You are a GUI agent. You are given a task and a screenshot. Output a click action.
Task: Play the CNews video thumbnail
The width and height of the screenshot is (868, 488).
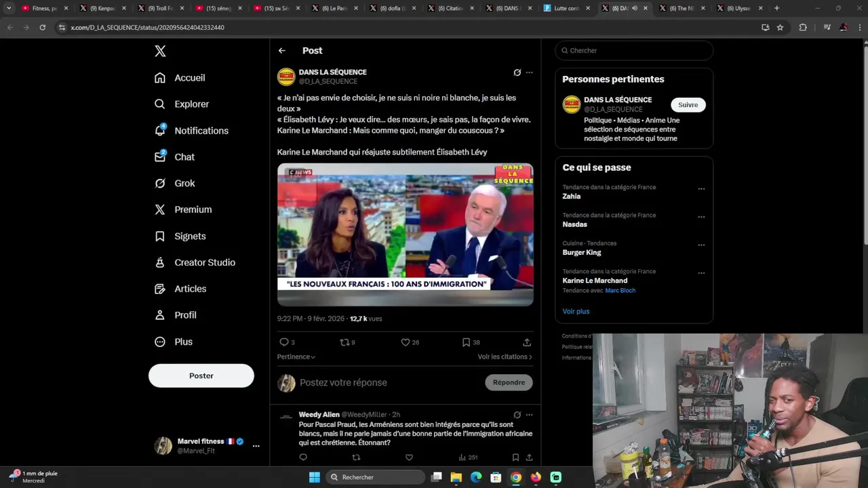pos(406,235)
